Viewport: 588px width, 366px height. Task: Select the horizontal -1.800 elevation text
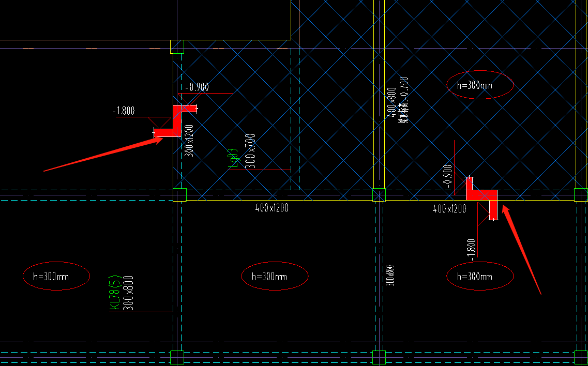(124, 111)
